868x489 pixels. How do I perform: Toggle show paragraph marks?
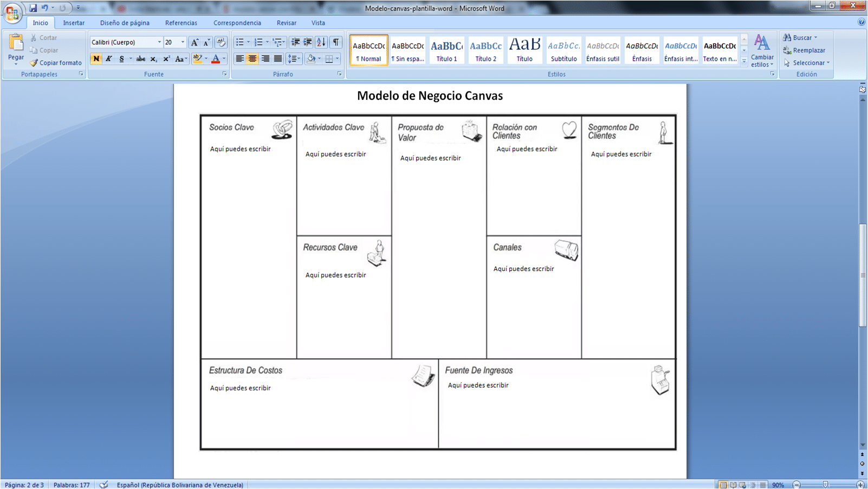336,42
